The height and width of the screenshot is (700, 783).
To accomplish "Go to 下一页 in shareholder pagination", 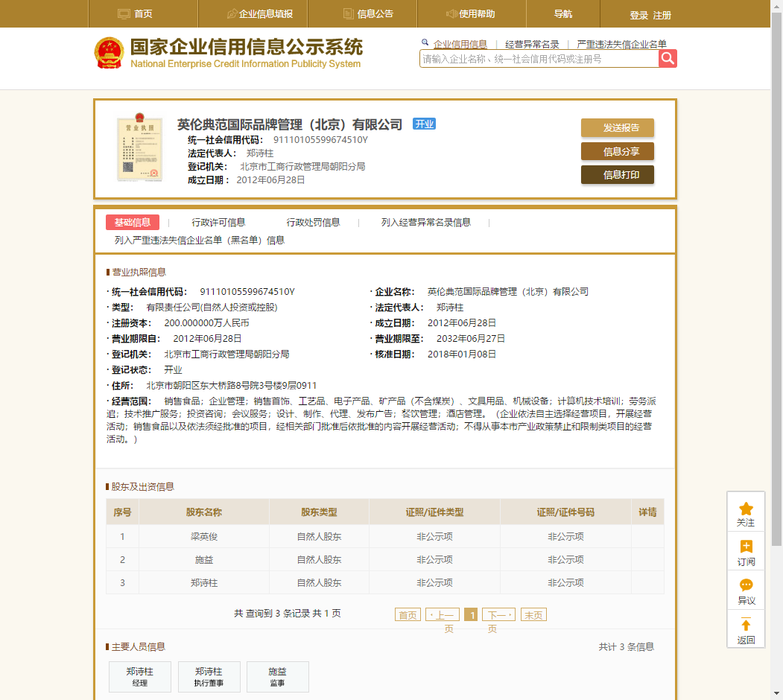I will click(498, 615).
